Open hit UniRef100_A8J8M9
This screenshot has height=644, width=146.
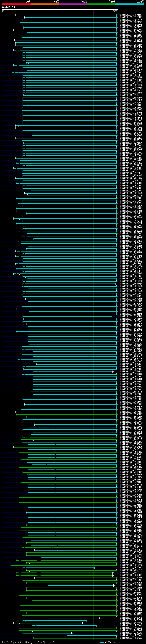point(131,15)
